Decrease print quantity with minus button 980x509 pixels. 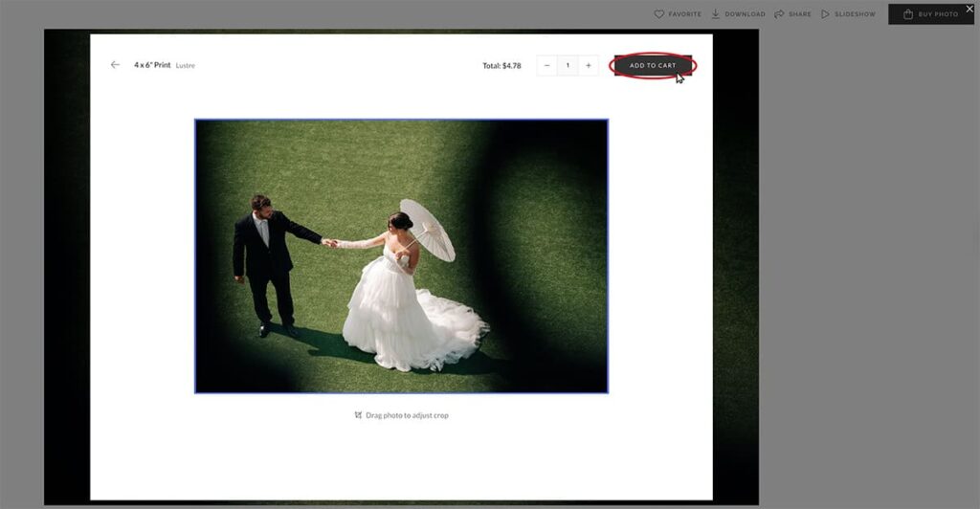546,66
